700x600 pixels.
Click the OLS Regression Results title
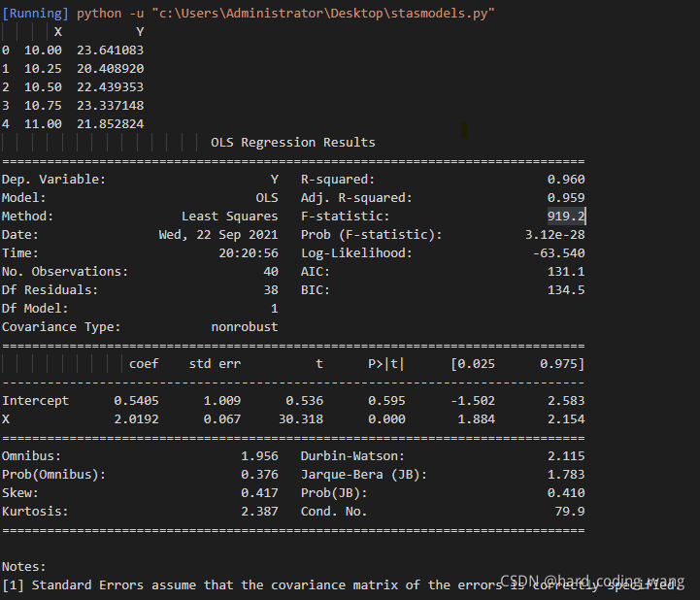tap(293, 143)
